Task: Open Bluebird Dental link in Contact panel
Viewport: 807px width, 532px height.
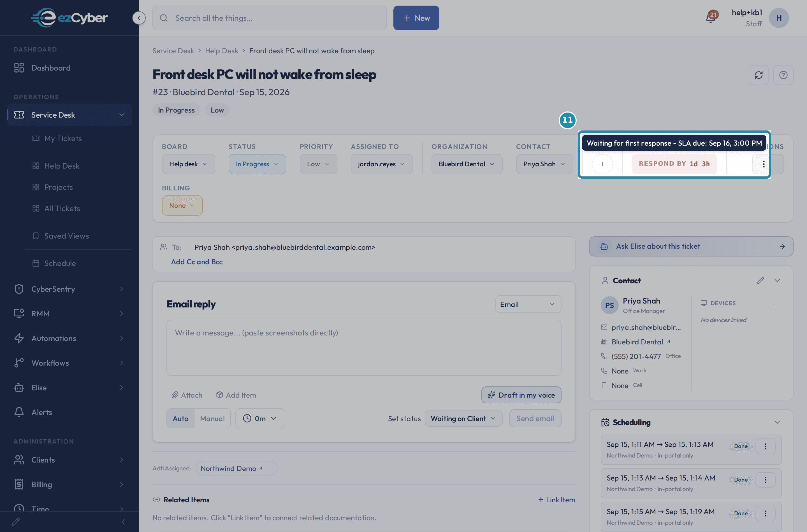Action: pyautogui.click(x=641, y=342)
